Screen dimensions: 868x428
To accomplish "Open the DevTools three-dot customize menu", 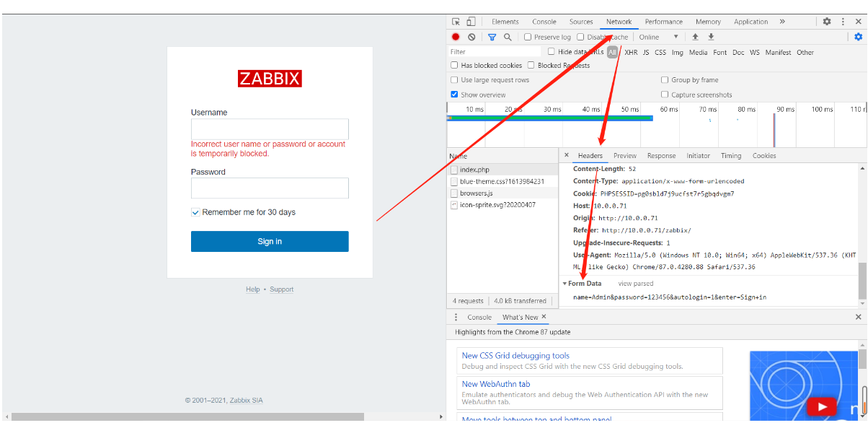I will [x=843, y=22].
